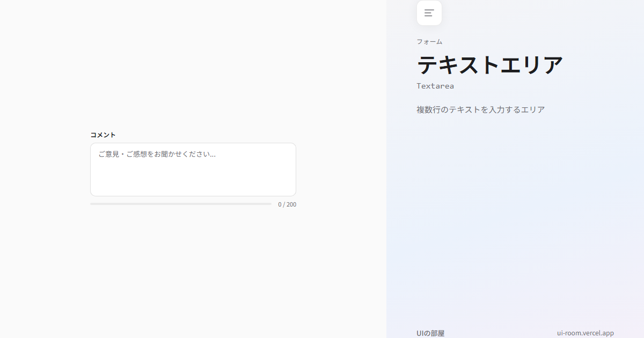Image resolution: width=644 pixels, height=338 pixels.
Task: Click the 0 / 200 character counter
Action: point(287,204)
